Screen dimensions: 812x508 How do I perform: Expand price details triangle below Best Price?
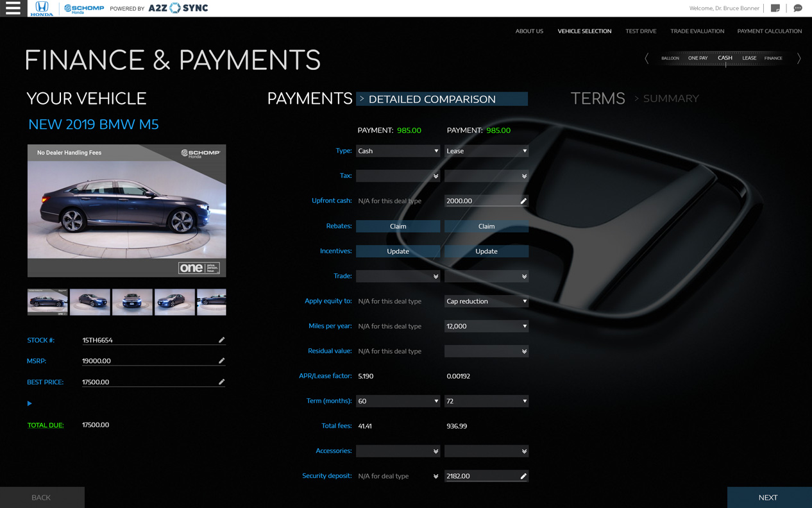coord(30,403)
